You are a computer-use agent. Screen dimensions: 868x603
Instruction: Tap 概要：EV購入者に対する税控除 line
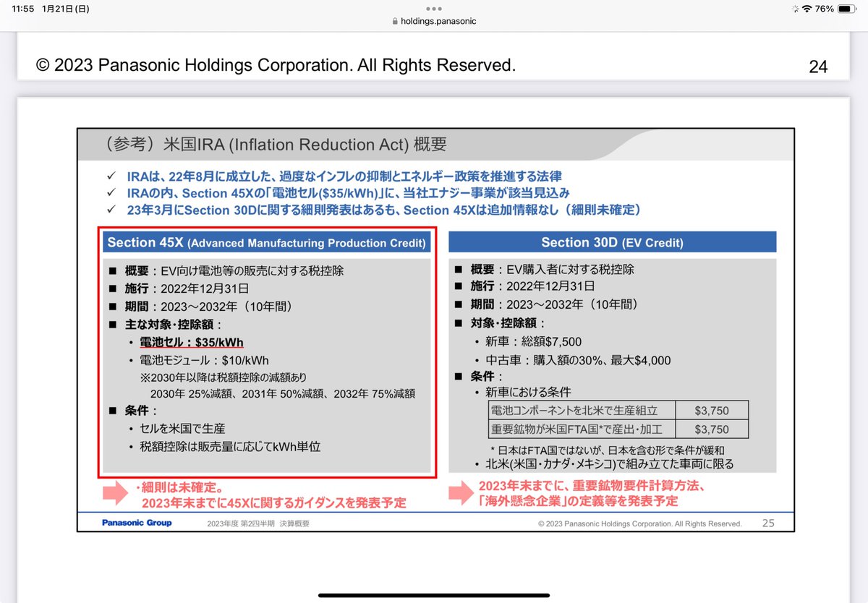coord(544,269)
